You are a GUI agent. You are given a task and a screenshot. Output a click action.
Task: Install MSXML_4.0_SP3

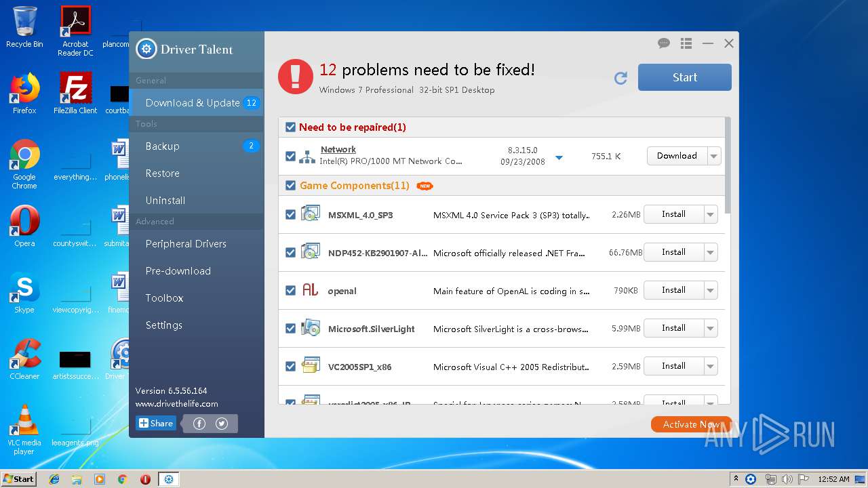click(673, 214)
